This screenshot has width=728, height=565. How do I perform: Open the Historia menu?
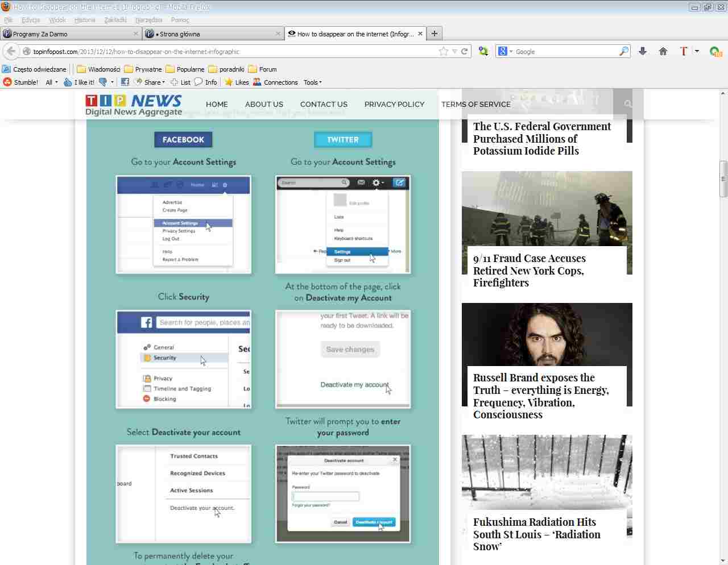(85, 20)
